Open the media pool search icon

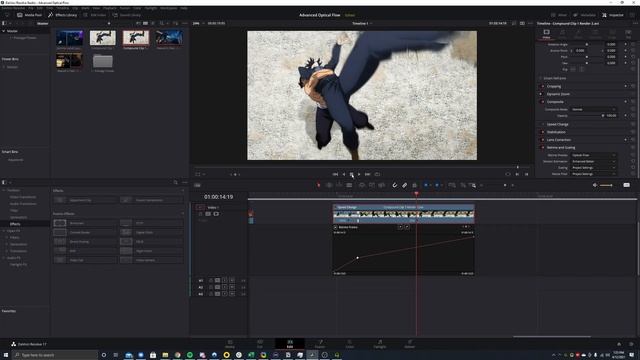click(x=162, y=23)
